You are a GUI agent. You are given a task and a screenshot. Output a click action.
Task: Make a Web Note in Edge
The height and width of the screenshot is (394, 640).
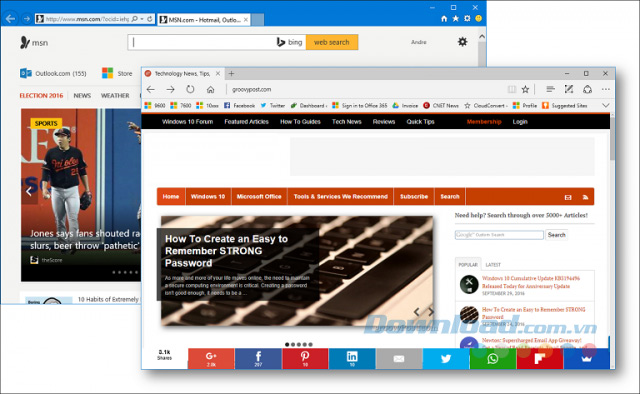tap(569, 89)
